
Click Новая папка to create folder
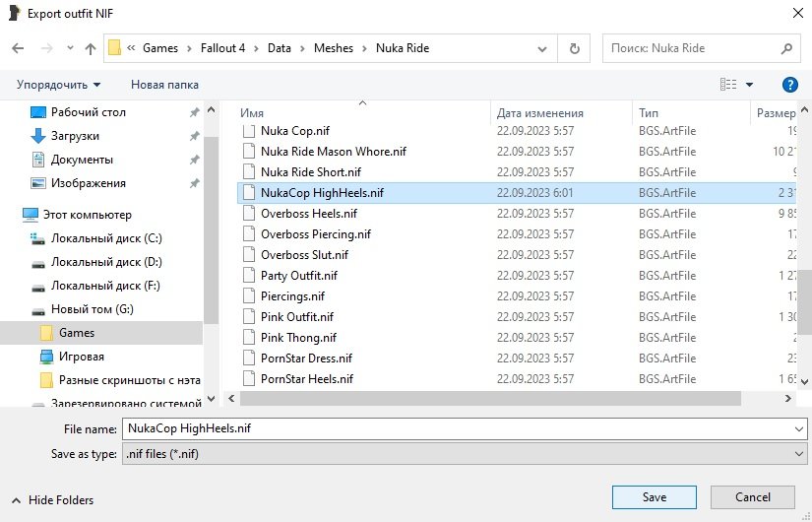pos(164,85)
